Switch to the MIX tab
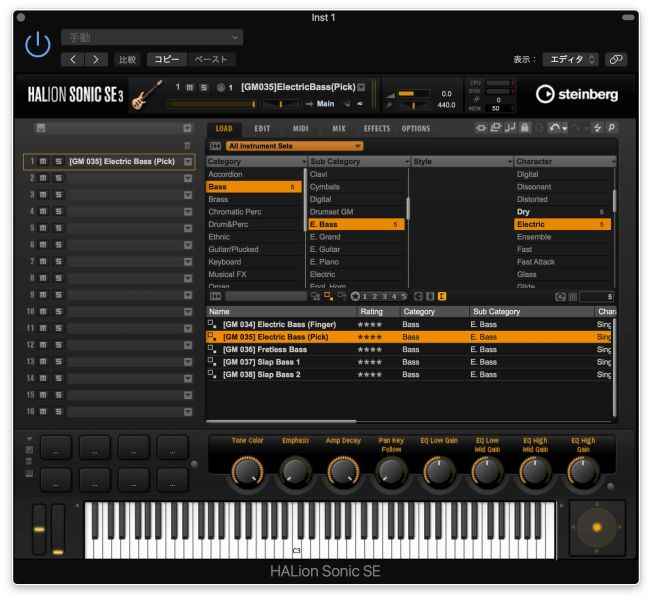This screenshot has width=652, height=600. [338, 128]
